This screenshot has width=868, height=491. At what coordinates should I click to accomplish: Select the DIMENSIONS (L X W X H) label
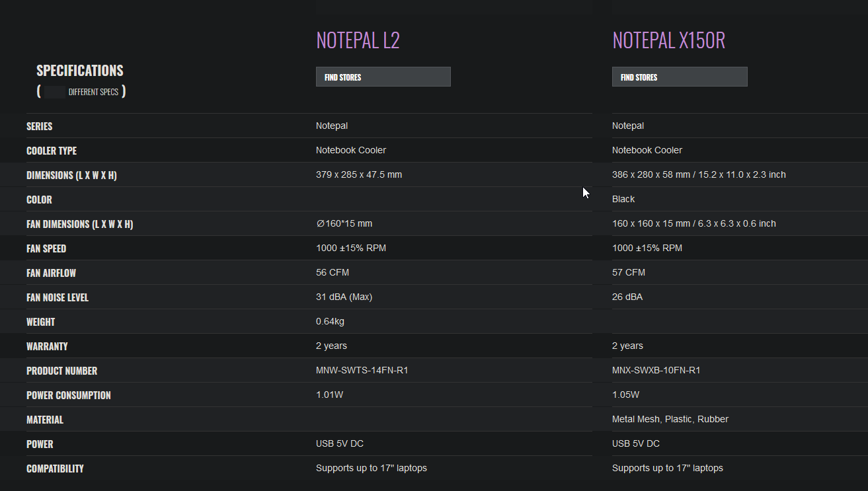pyautogui.click(x=71, y=175)
